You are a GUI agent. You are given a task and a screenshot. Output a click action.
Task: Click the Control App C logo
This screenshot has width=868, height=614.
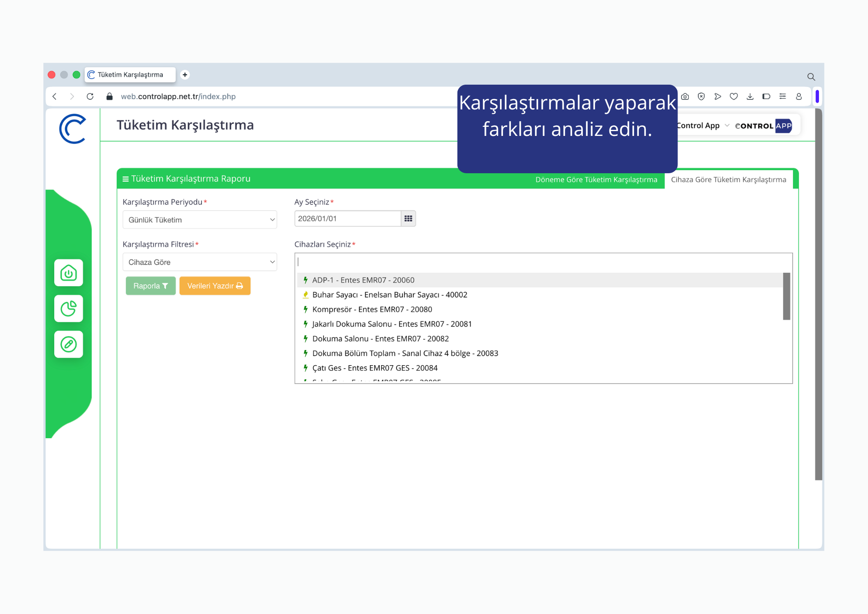click(x=72, y=129)
